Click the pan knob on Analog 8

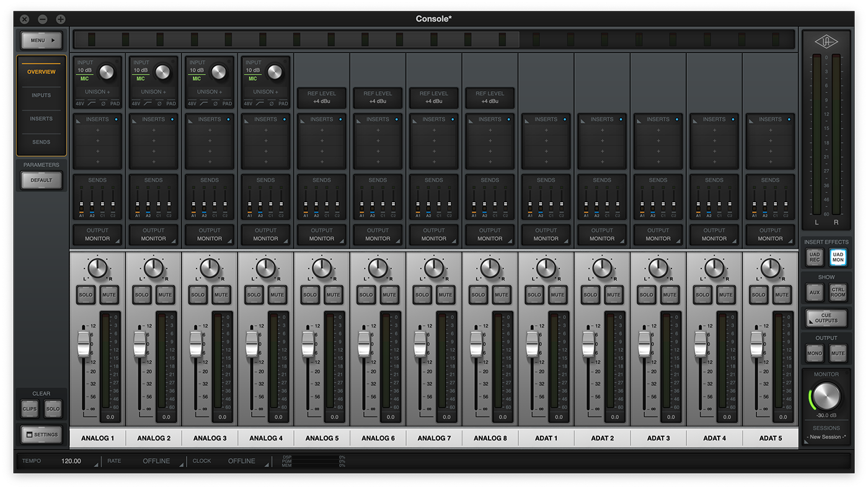490,268
